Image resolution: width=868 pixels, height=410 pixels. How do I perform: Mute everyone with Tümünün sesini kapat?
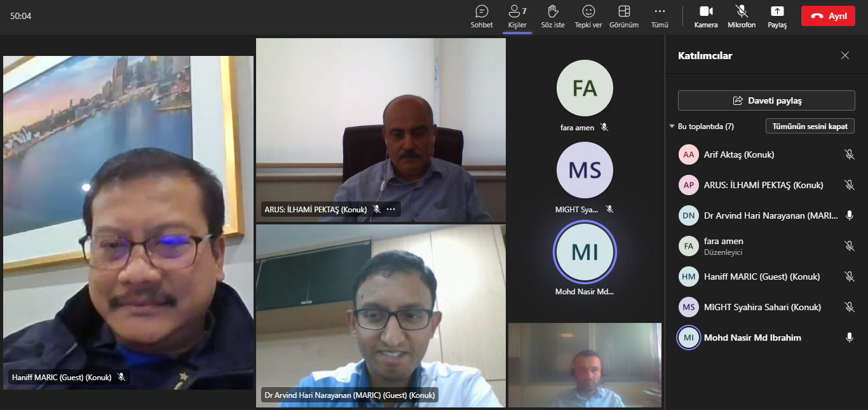810,126
